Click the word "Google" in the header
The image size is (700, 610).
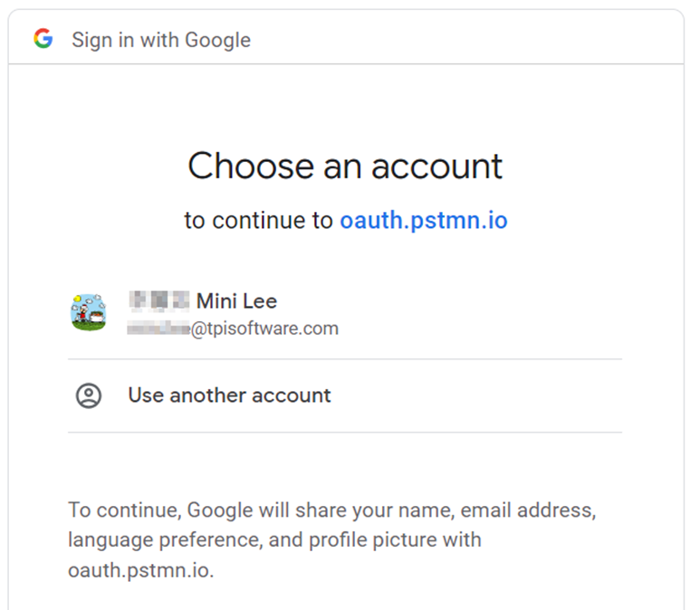[x=217, y=40]
